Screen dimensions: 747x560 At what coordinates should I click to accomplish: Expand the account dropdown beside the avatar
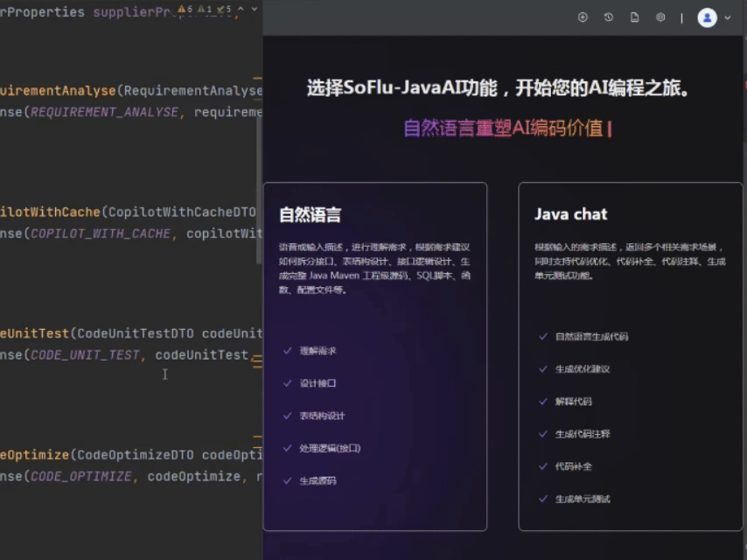click(x=729, y=17)
